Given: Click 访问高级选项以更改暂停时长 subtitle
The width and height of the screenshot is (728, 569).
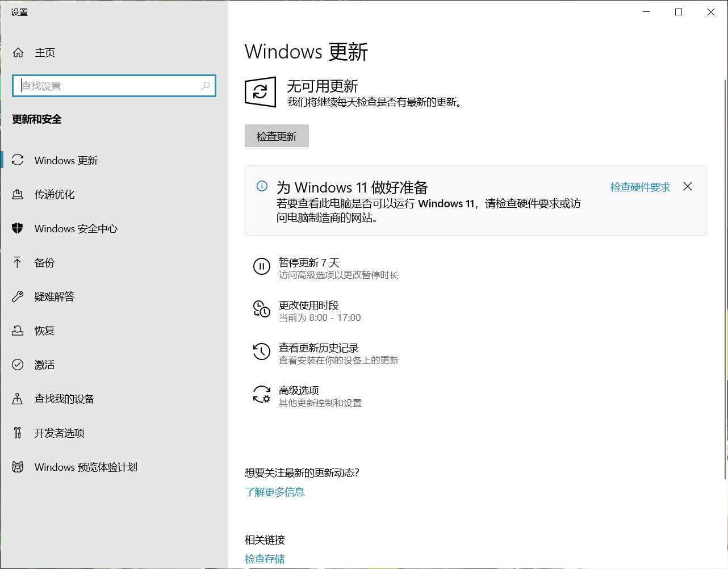Looking at the screenshot, I should pos(338,275).
